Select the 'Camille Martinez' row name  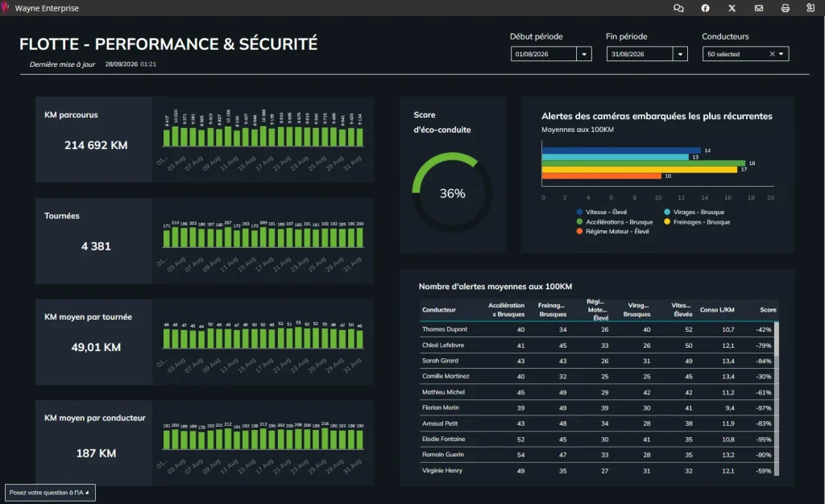446,376
